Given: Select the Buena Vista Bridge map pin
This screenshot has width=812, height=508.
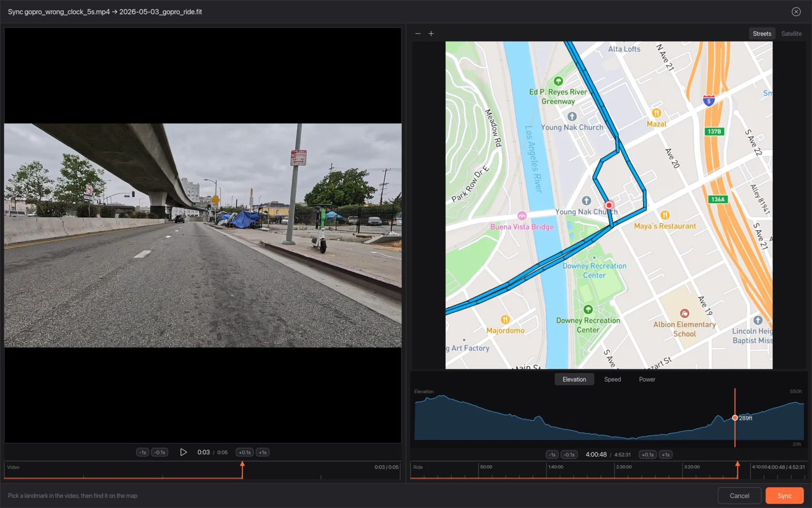Looking at the screenshot, I should (522, 215).
